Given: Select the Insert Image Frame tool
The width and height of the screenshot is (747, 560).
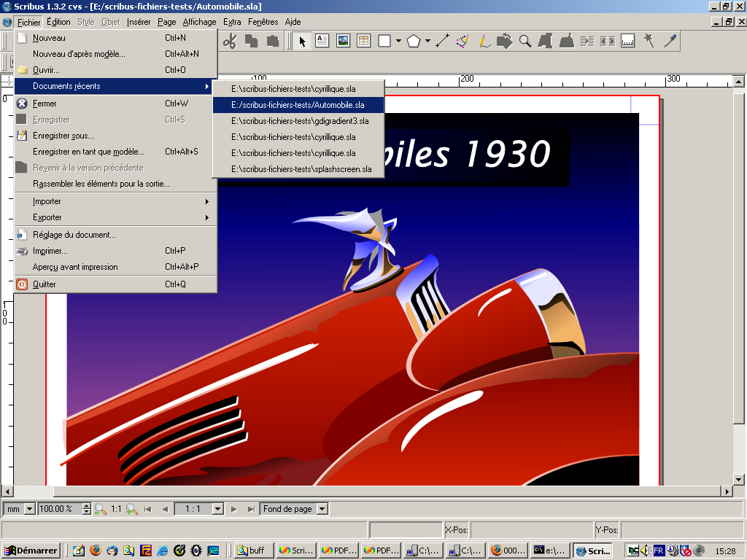Looking at the screenshot, I should [343, 41].
